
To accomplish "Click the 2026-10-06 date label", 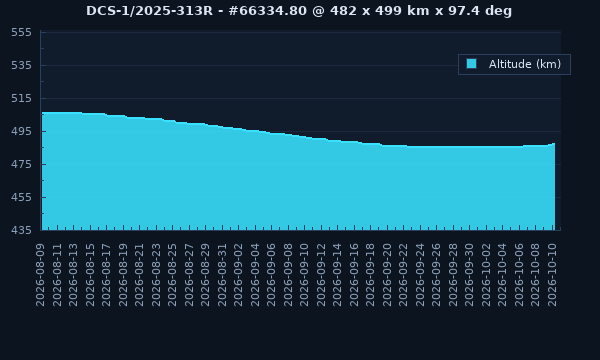I will [519, 275].
